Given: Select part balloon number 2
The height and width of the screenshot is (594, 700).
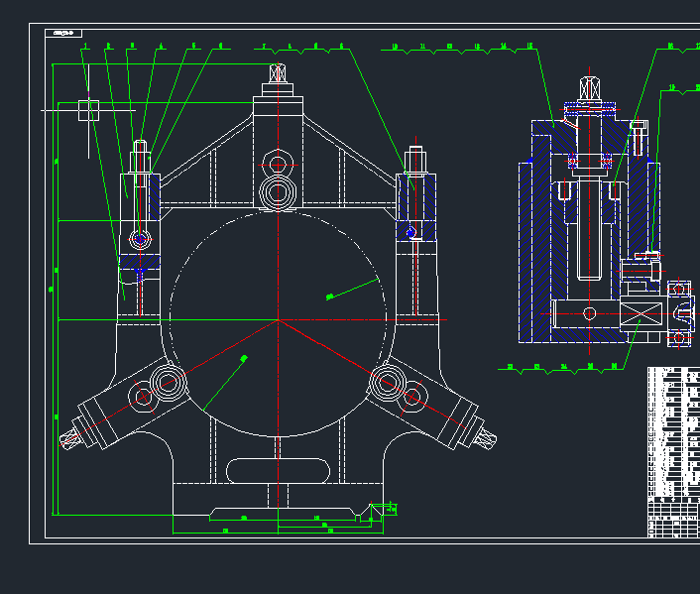Looking at the screenshot, I should [x=108, y=46].
